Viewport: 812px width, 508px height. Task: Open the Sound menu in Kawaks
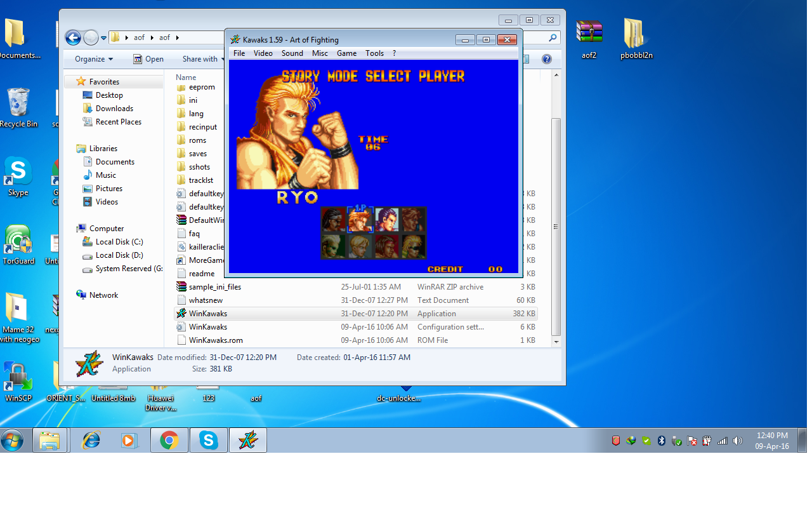point(292,53)
